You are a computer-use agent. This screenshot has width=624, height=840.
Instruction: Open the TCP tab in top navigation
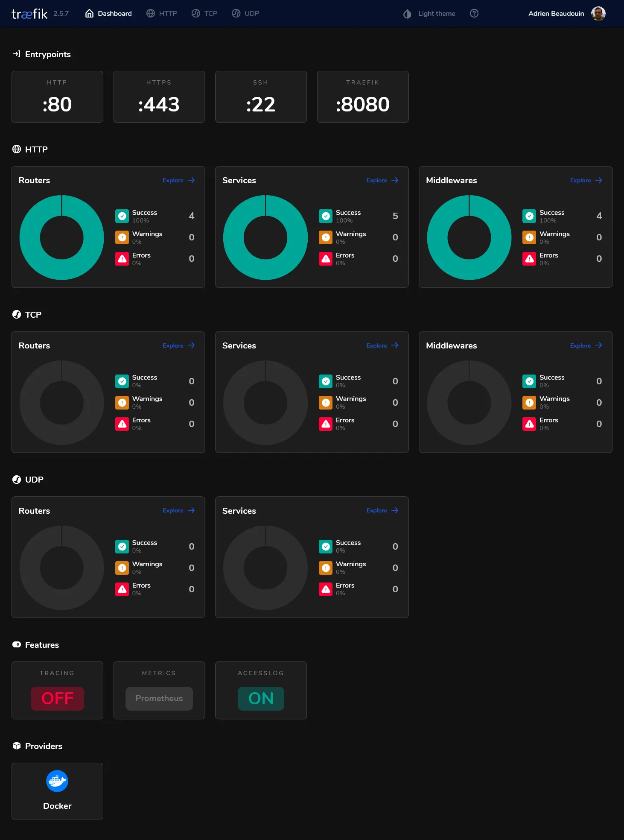point(204,14)
